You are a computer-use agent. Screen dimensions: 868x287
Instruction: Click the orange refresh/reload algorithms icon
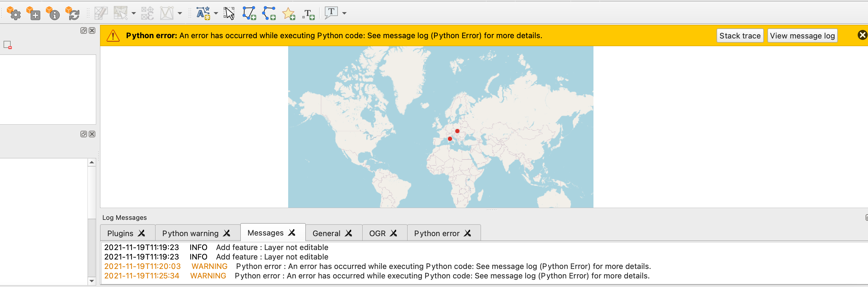[72, 14]
